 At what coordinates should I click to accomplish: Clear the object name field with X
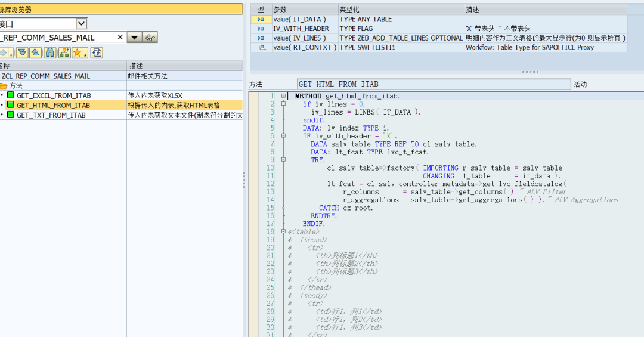(120, 38)
